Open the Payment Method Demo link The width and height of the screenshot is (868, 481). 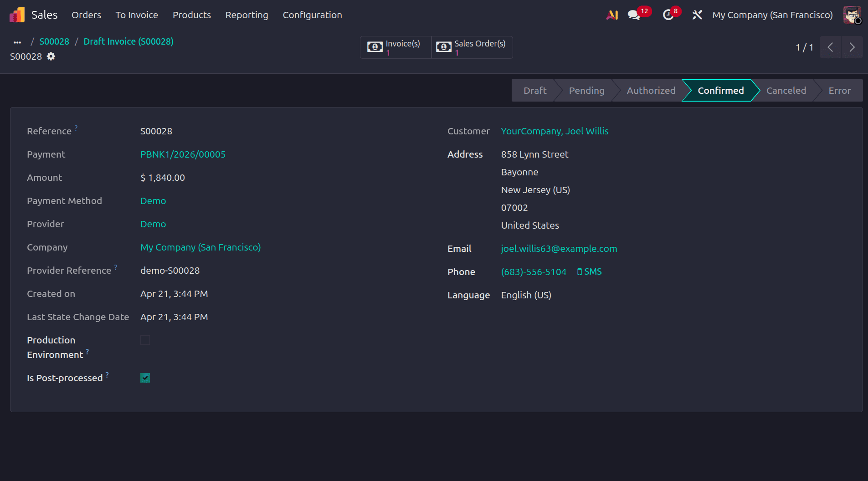153,201
